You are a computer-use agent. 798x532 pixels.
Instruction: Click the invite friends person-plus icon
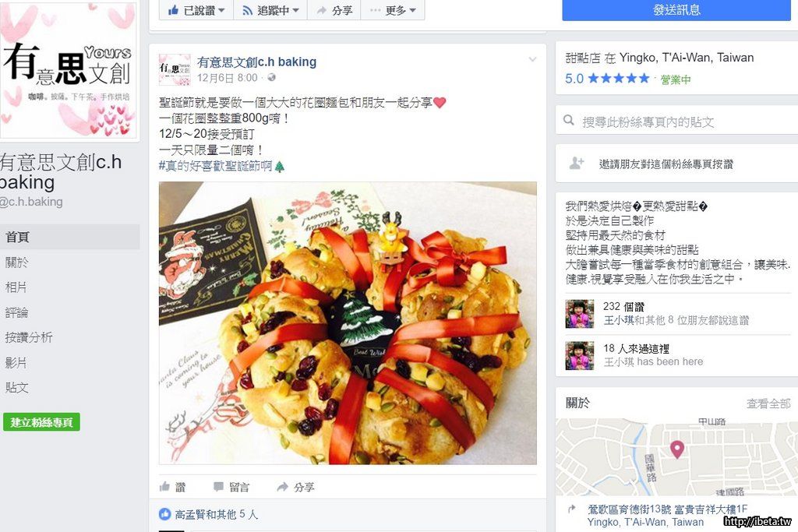(577, 164)
